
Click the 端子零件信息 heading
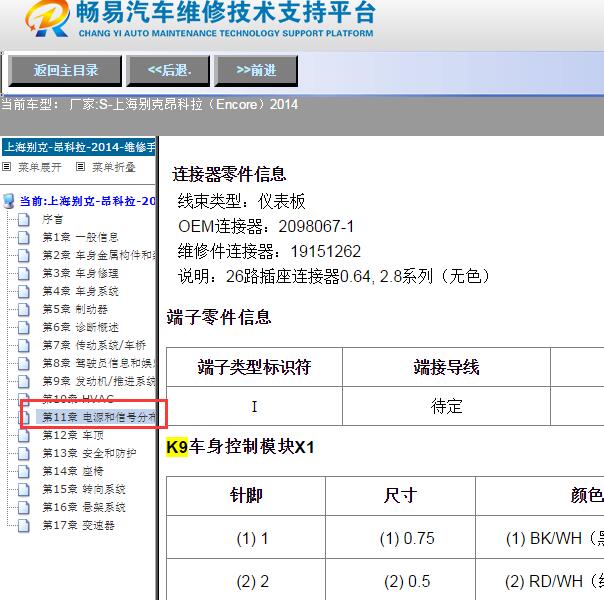tap(219, 317)
